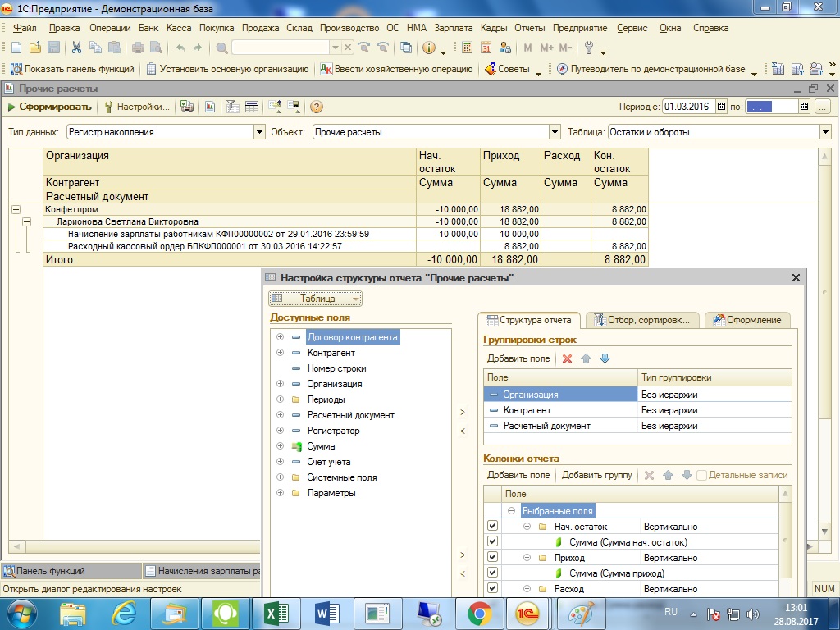Open the Тип данных dropdown
This screenshot has width=840, height=630.
(x=260, y=132)
